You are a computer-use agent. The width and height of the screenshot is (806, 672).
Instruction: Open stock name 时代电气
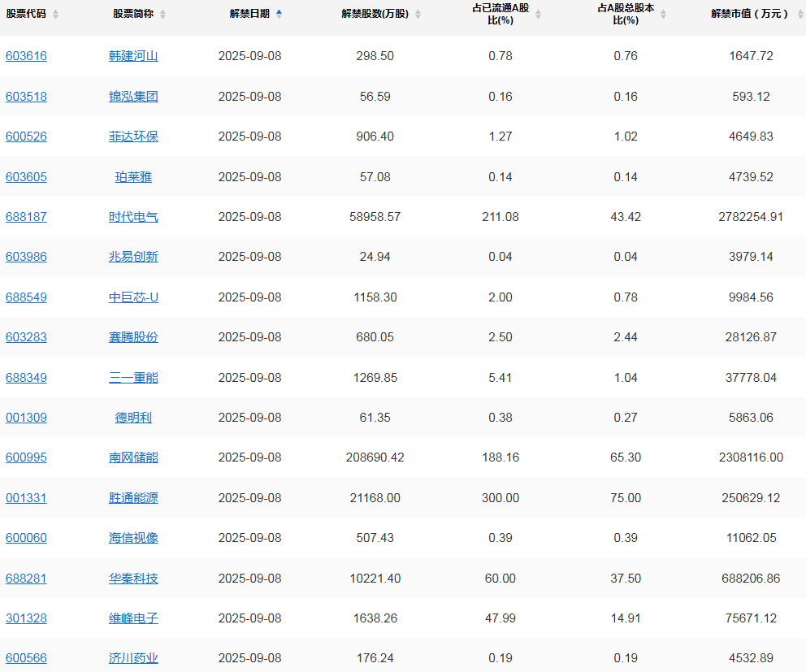click(133, 217)
